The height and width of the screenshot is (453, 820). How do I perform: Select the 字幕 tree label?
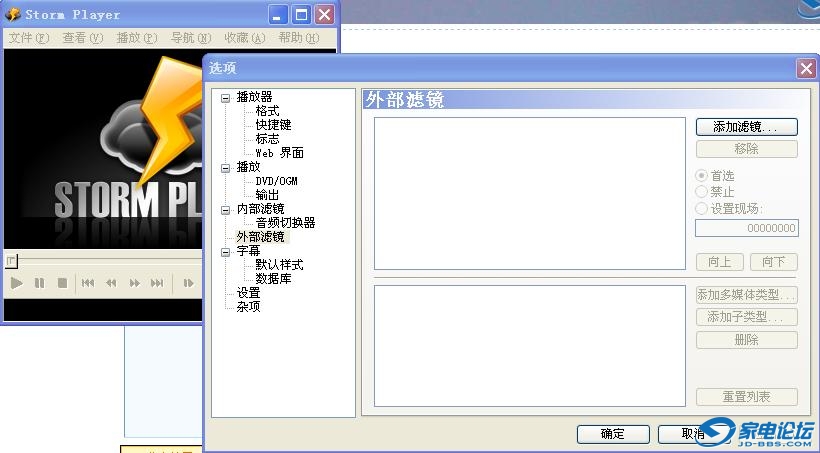point(248,251)
